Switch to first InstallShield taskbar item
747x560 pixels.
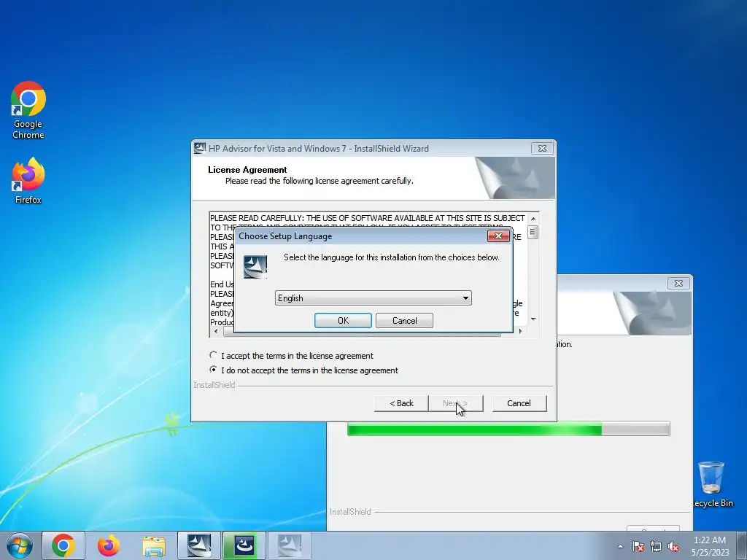click(x=199, y=545)
